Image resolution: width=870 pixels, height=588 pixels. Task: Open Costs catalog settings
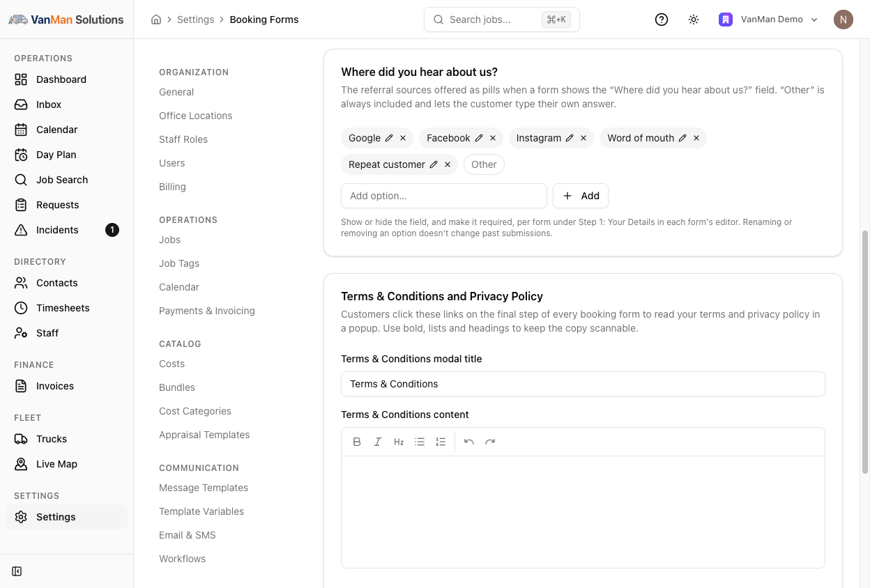coord(172,364)
